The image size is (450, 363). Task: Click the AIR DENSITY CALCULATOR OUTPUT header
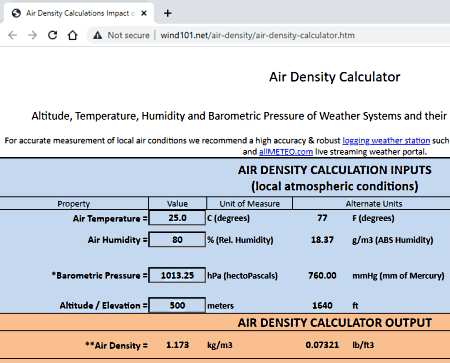click(x=335, y=323)
